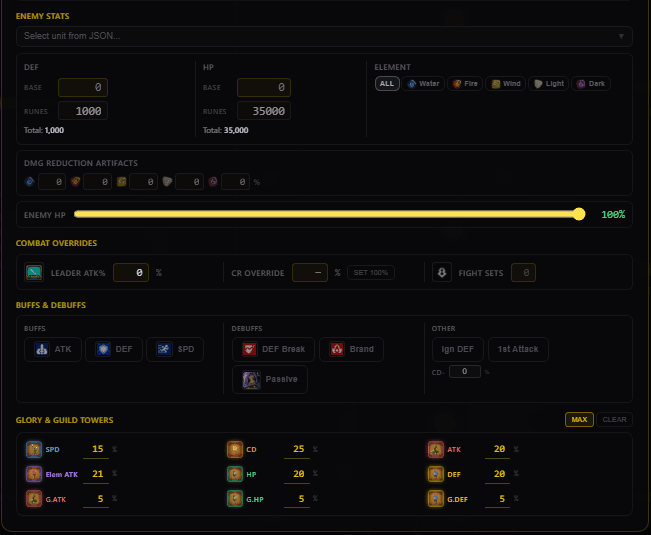Click the dark damage reduction artifact icon

(213, 181)
